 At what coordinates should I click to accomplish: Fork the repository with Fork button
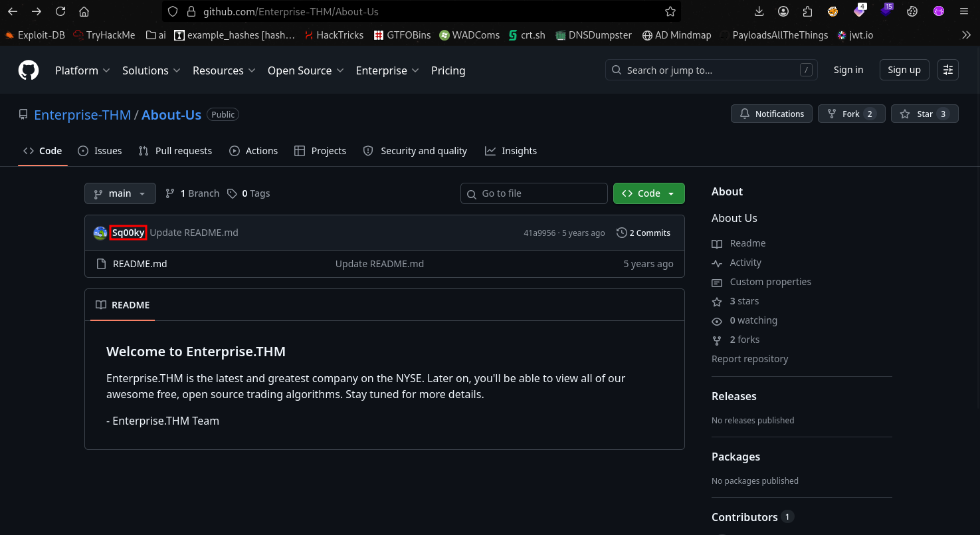(x=851, y=114)
